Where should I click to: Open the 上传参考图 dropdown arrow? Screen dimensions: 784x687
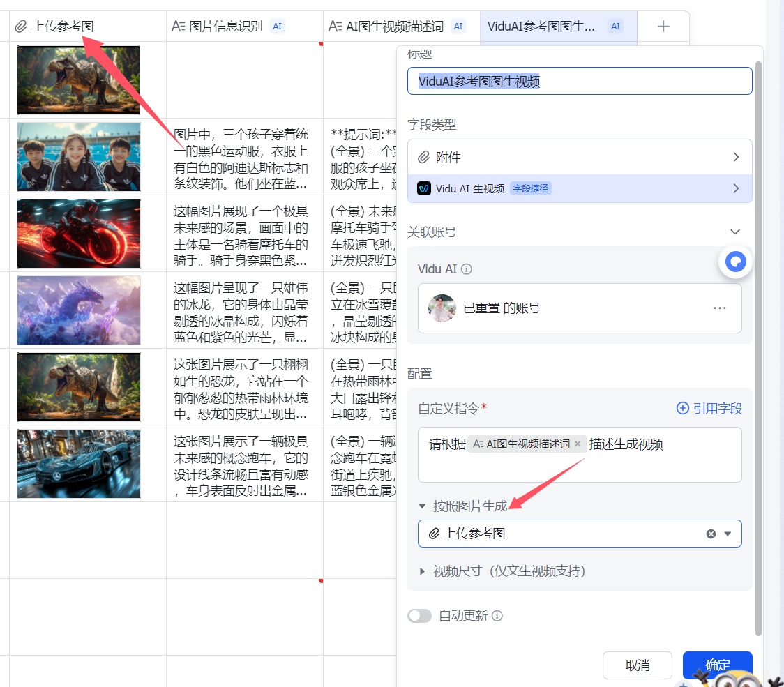728,534
